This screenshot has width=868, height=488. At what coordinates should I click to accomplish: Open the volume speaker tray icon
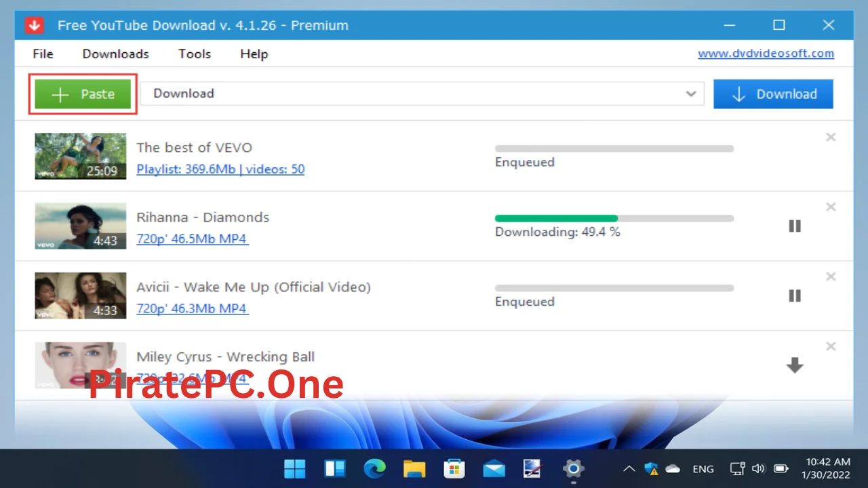pos(759,468)
